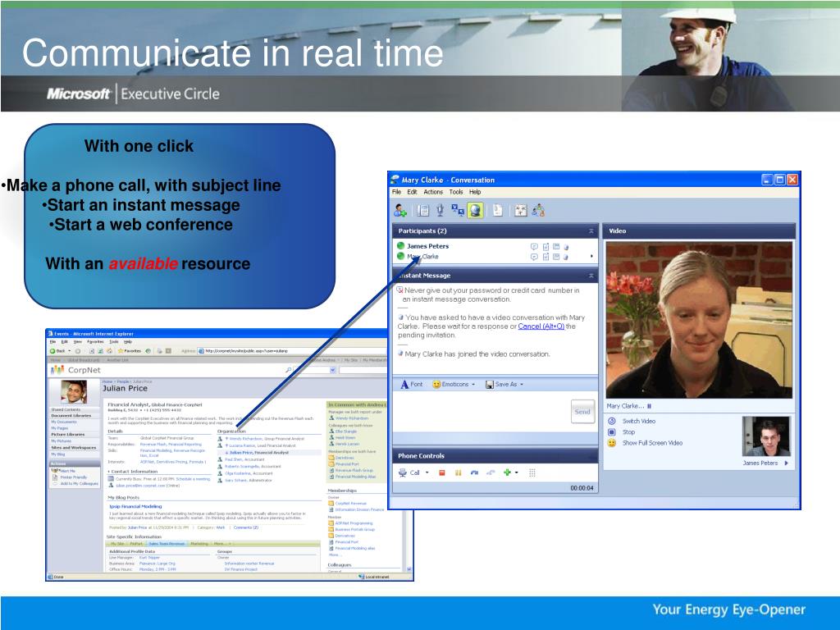The width and height of the screenshot is (840, 630).
Task: Click the James Peters self-view video thumbnail
Action: pos(766,436)
